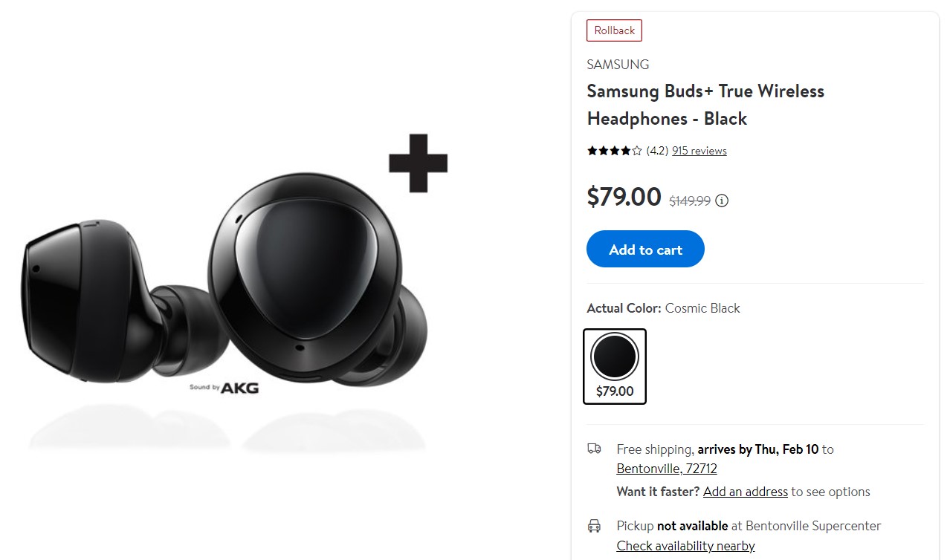Click the crossed-out $149.99 original price

point(689,201)
